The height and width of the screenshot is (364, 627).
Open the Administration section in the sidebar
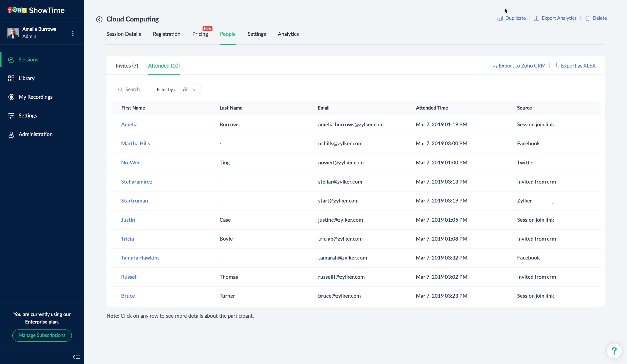click(x=35, y=134)
